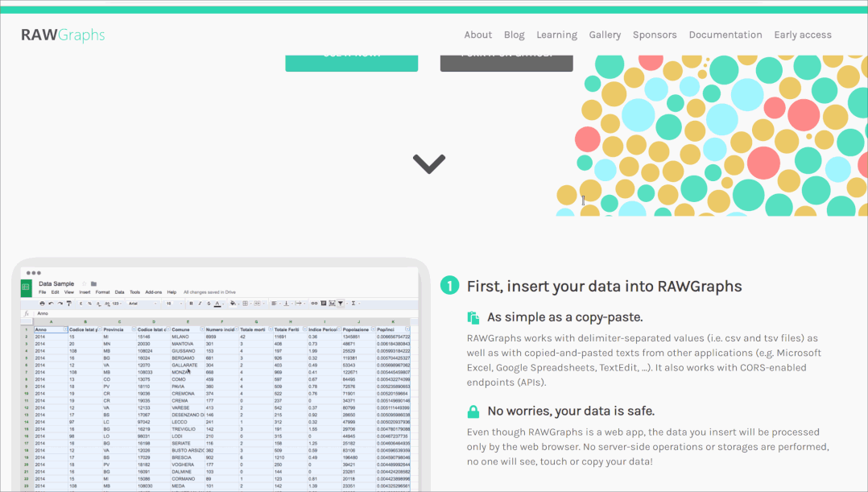This screenshot has height=492, width=868.
Task: Click the Early access link
Action: pos(803,35)
